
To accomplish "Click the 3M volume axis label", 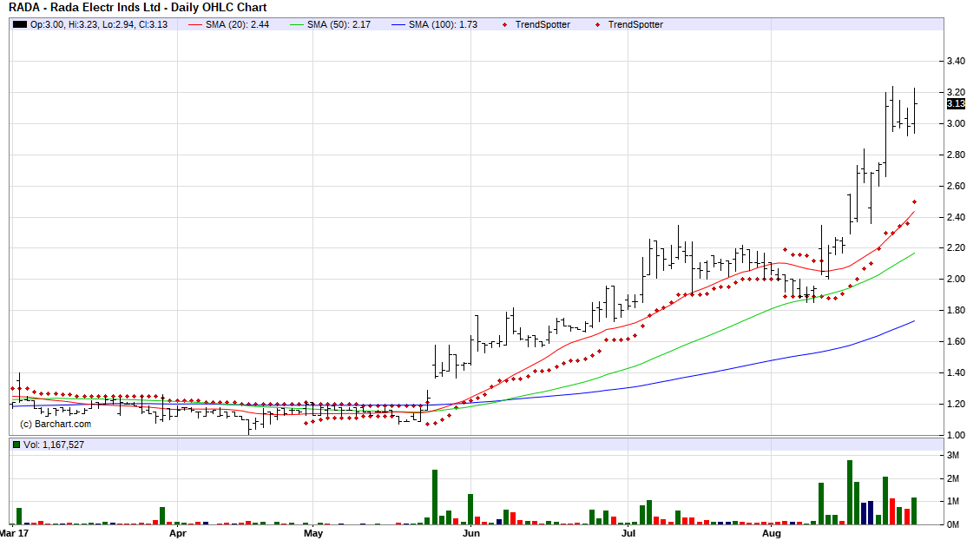I will click(952, 456).
